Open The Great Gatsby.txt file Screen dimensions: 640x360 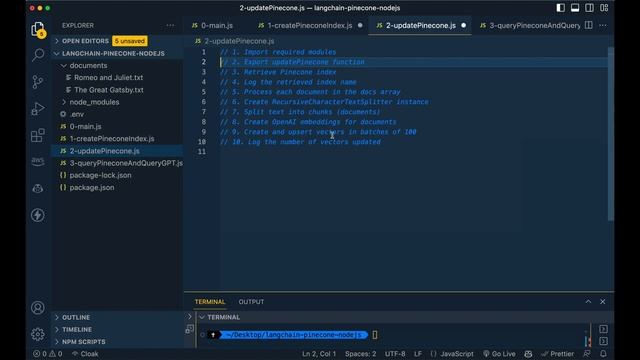pyautogui.click(x=109, y=90)
